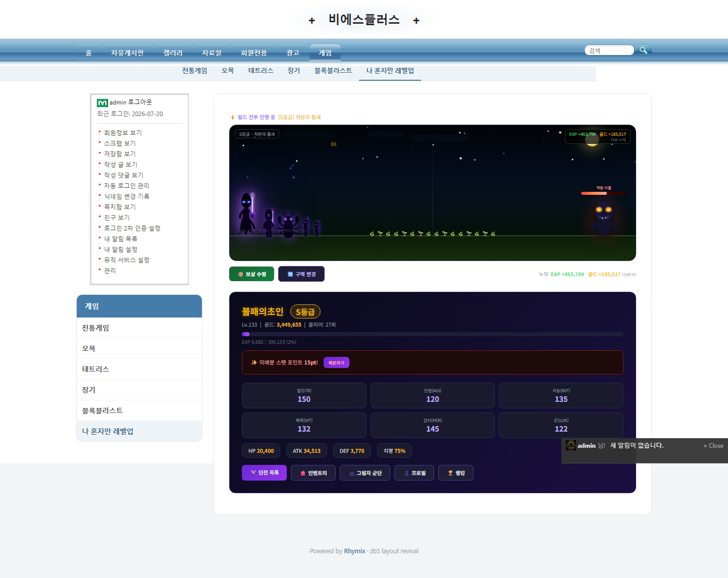Click the 감지(PER) 145 stat box
Viewport: 728px width, 578px height.
(x=433, y=425)
